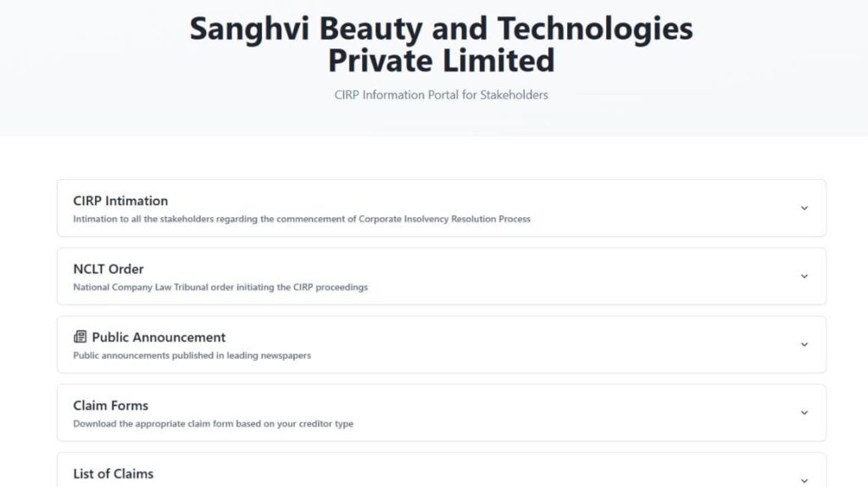Viewport: 868px width, 487px height.
Task: Click the Sanghvi Beauty and Technologies heading line
Action: (x=441, y=29)
